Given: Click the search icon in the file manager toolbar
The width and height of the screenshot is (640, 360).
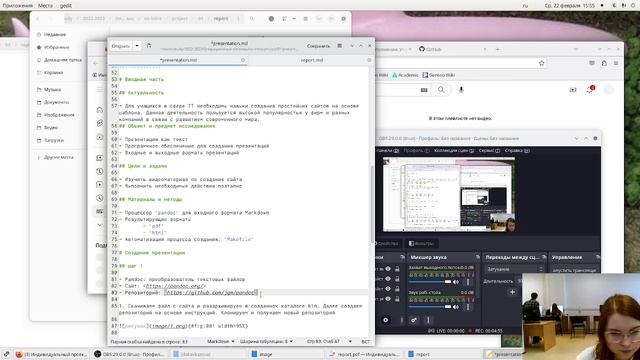Looking at the screenshot, I should (252, 19).
